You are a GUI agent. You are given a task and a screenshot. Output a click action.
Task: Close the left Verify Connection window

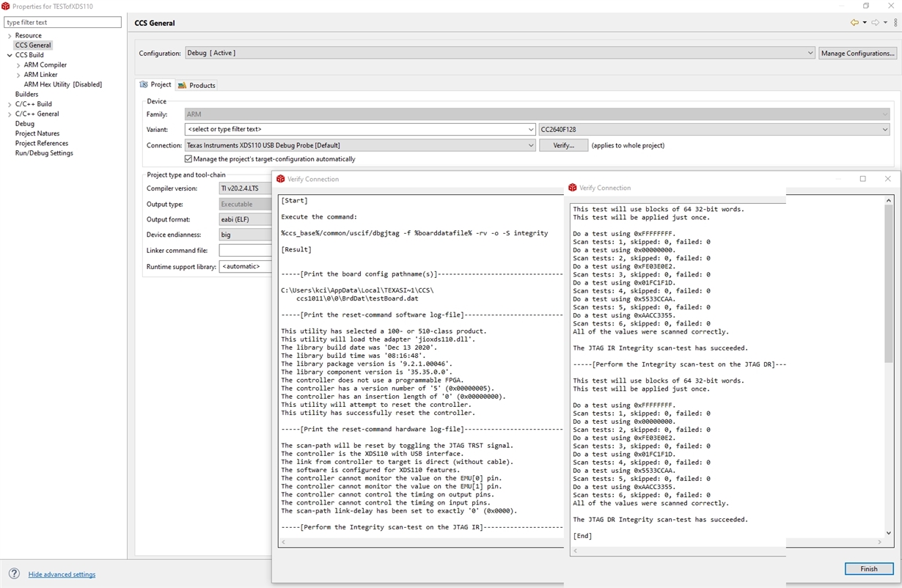[887, 179]
